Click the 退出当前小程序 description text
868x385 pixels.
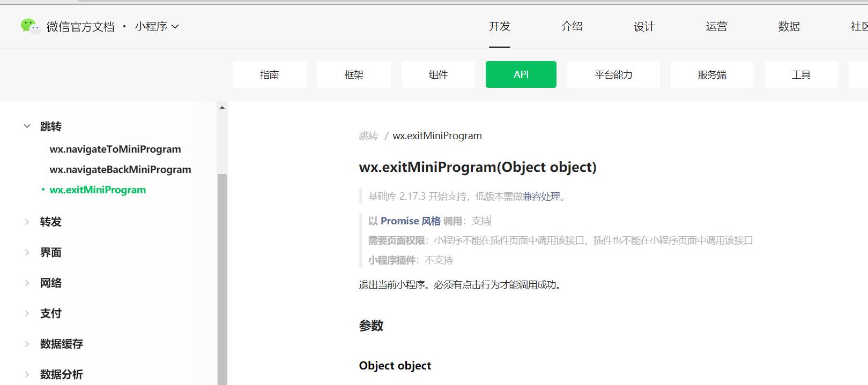tap(462, 285)
